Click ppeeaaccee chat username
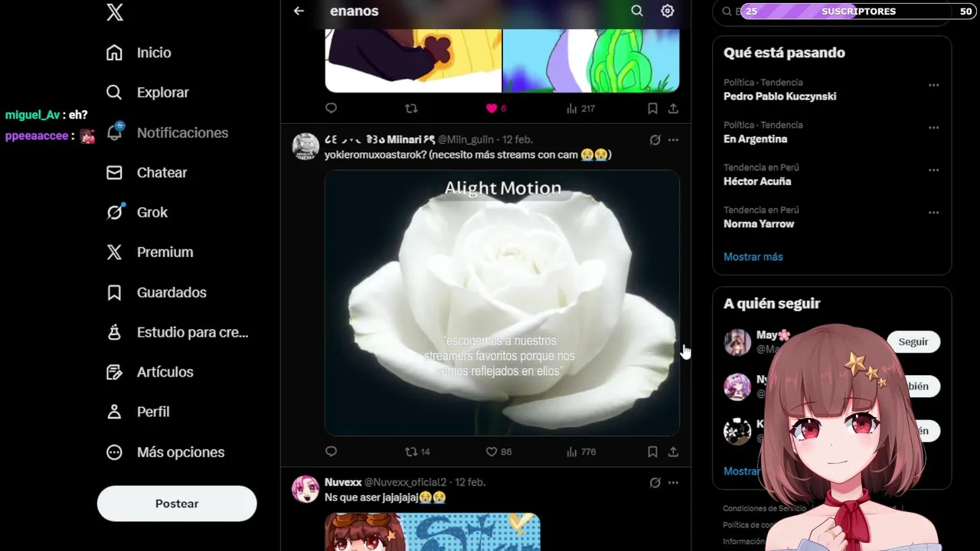Screen dimensions: 980x551 [37, 135]
